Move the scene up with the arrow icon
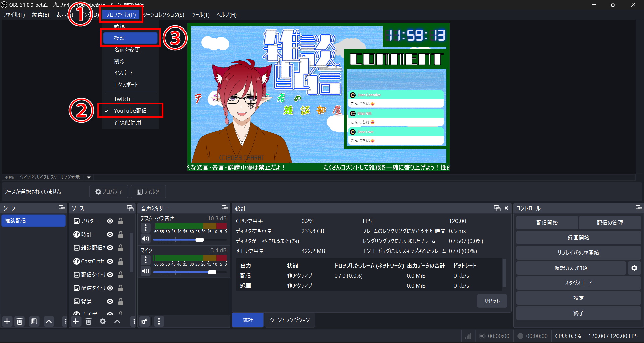 (49, 321)
